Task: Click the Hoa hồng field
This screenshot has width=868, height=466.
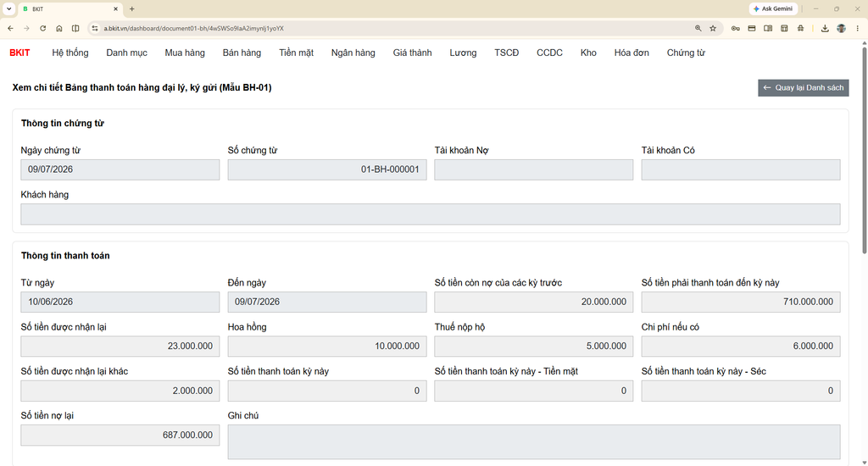Action: [x=327, y=347]
